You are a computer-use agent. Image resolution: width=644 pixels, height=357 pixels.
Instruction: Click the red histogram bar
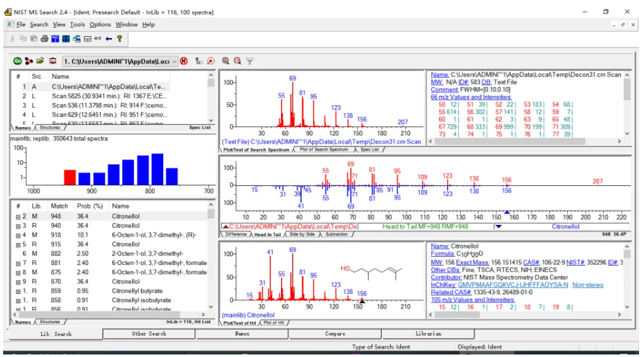tap(69, 177)
